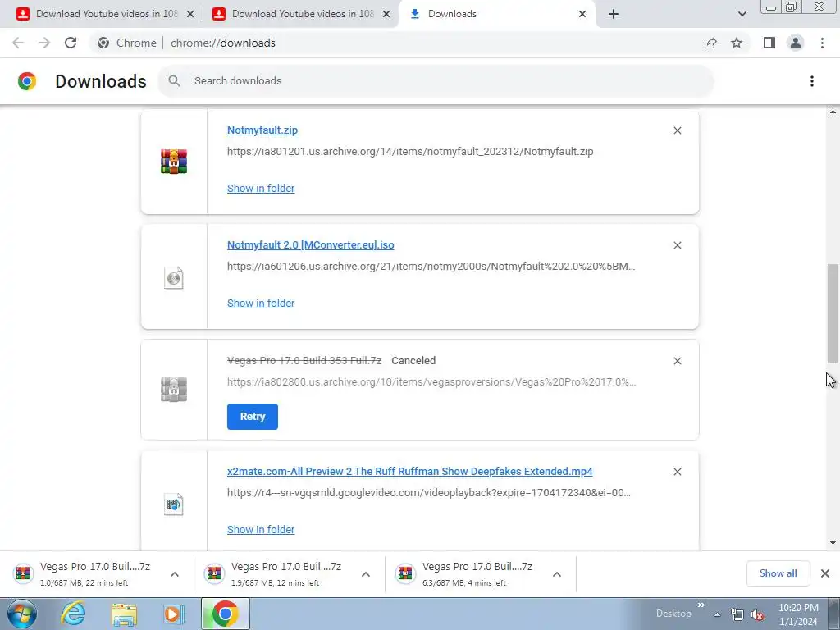Click the scrollbar up arrow
840x630 pixels.
pyautogui.click(x=833, y=112)
